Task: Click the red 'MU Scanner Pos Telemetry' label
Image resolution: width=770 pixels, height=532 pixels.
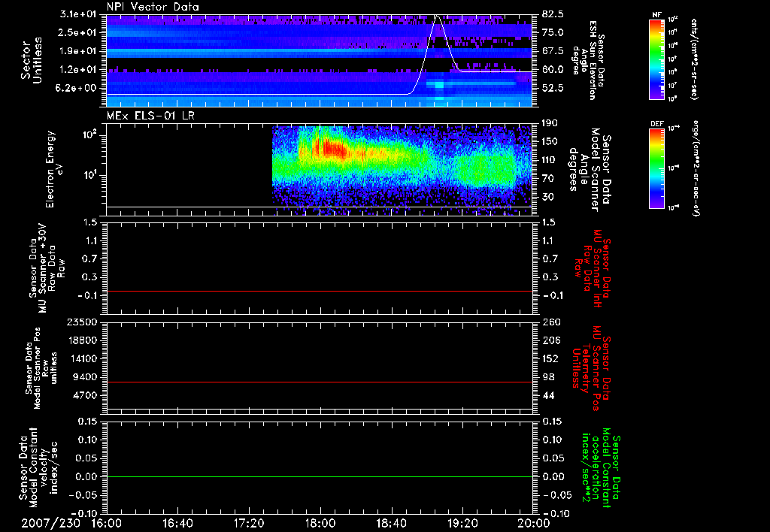Action: pyautogui.click(x=591, y=368)
